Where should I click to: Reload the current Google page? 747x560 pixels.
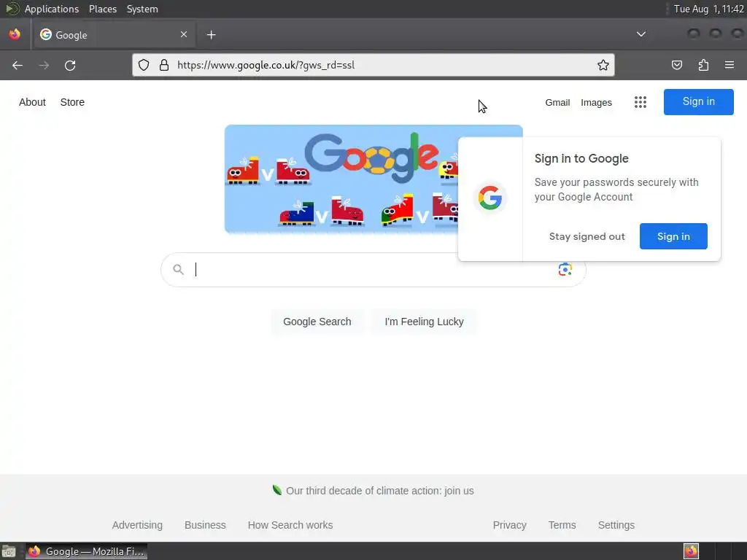[x=70, y=65]
